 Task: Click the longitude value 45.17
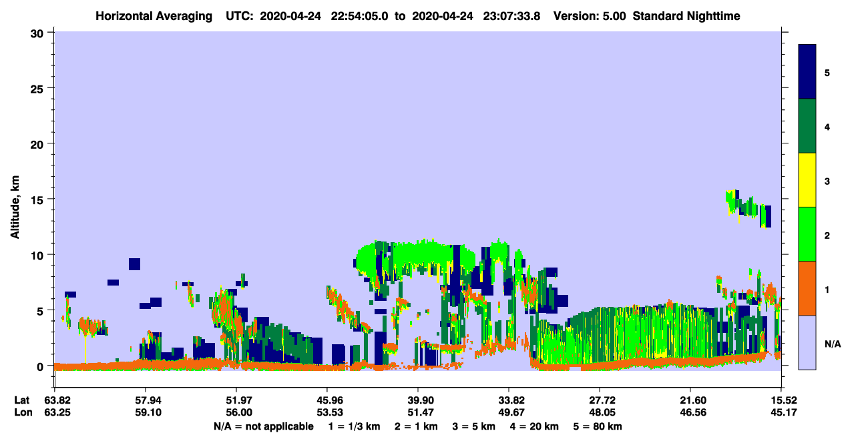click(781, 413)
